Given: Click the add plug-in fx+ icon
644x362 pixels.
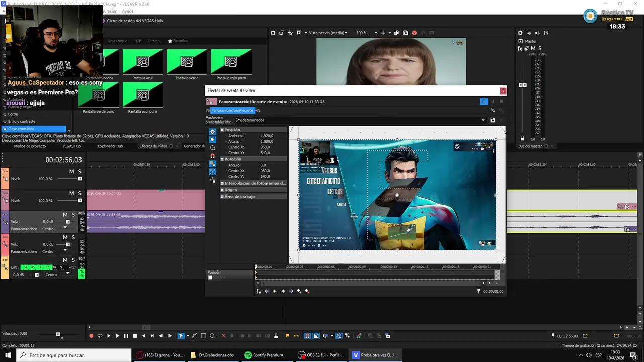Looking at the screenshot, I should (493, 110).
